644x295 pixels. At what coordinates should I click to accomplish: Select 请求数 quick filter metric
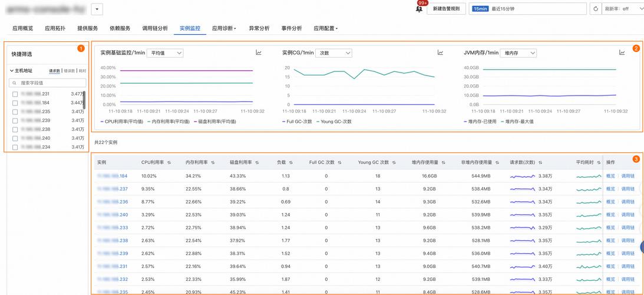[55, 71]
